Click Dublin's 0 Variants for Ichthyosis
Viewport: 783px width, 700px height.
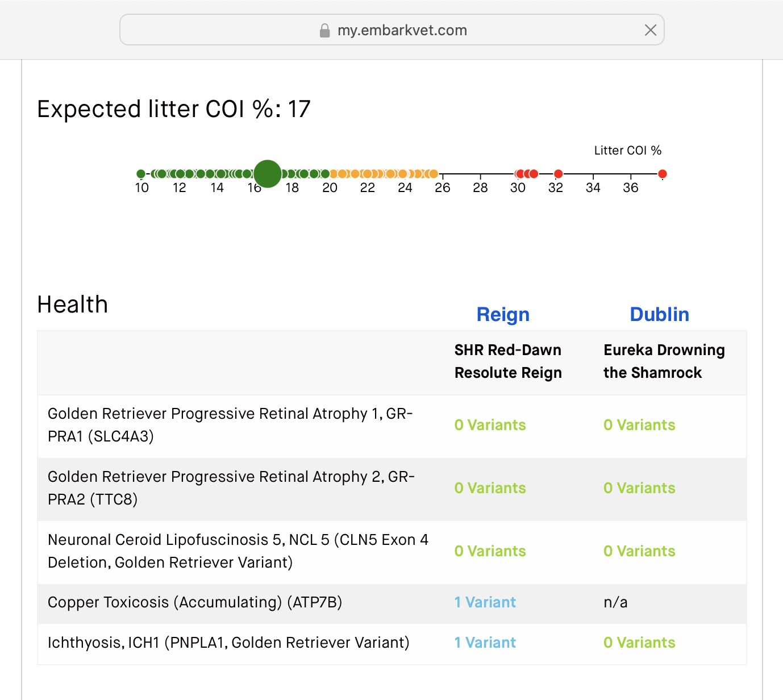(x=639, y=643)
